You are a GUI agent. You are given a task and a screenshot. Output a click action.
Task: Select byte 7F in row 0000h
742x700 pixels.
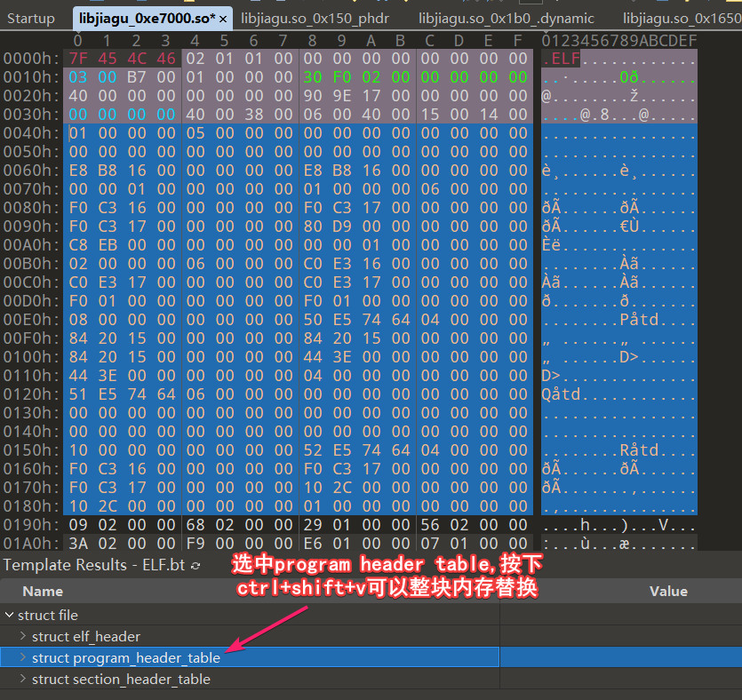point(78,59)
